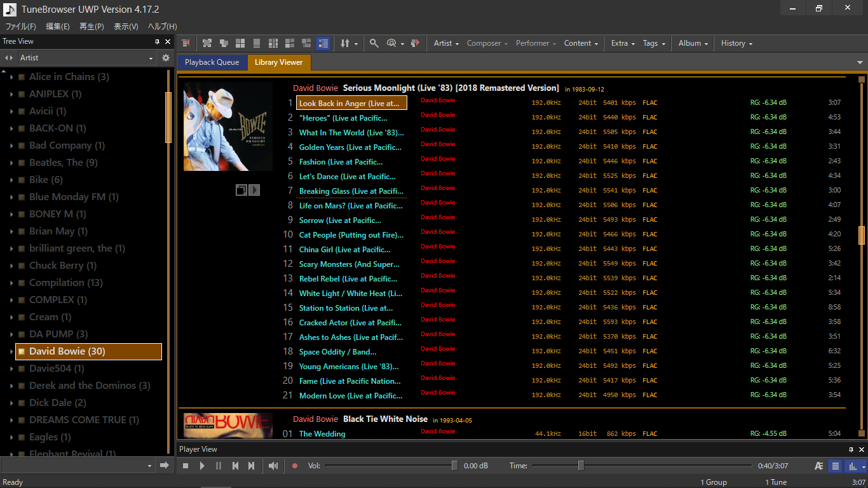The height and width of the screenshot is (488, 868).
Task: Select the small cover with tracks view icon
Action: click(306, 43)
